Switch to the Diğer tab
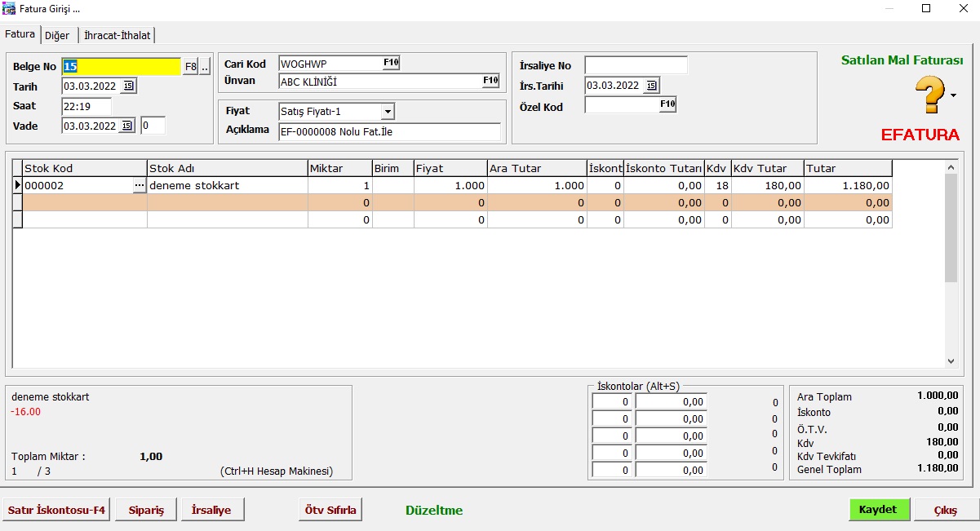The height and width of the screenshot is (531, 980). [x=57, y=35]
